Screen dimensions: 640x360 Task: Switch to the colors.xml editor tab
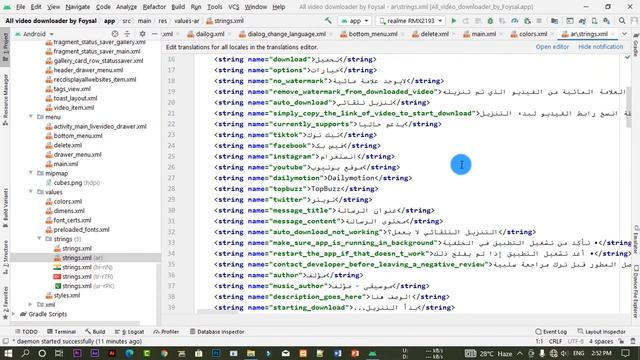click(x=529, y=34)
